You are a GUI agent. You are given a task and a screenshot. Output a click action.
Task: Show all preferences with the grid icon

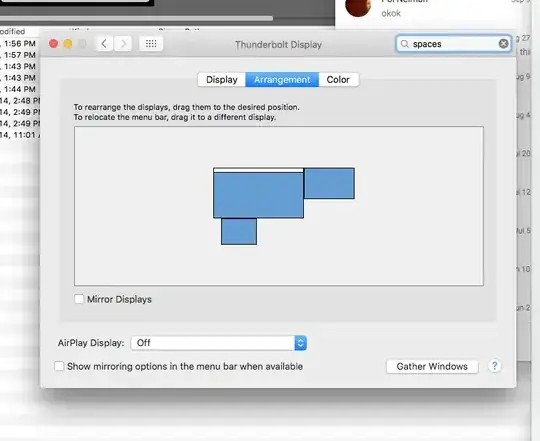coord(151,44)
